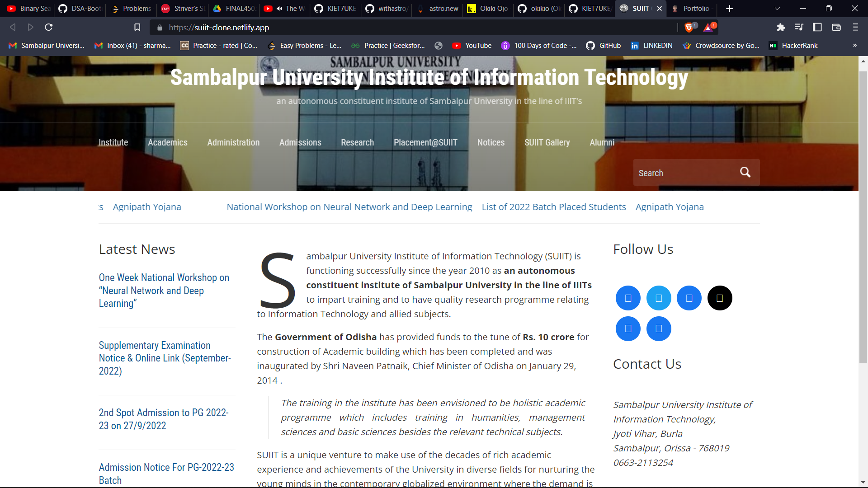
Task: Bookmark this page with bookmark icon
Action: [137, 28]
